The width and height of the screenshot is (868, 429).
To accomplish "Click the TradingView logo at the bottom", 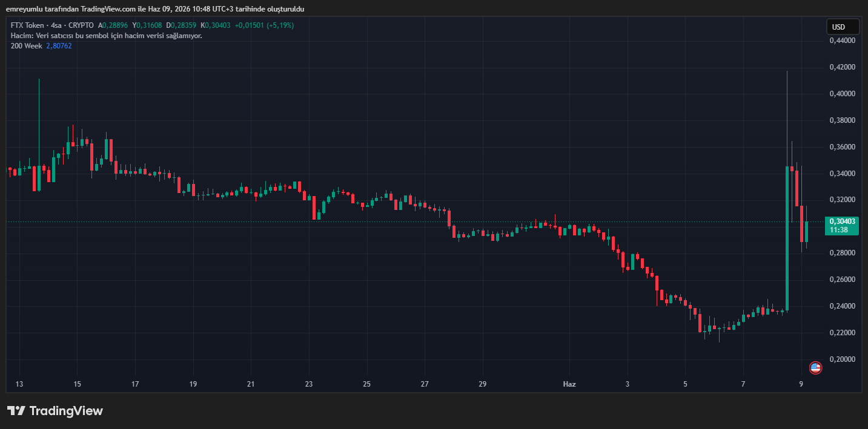I will pyautogui.click(x=55, y=411).
